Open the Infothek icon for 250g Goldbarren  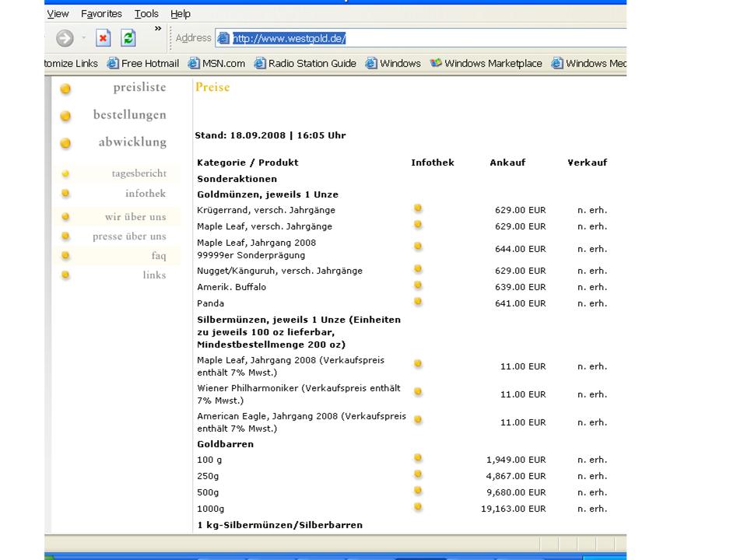coord(418,474)
